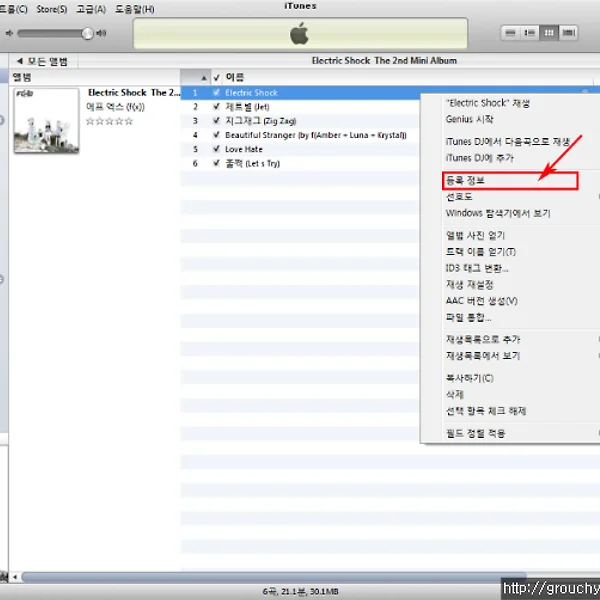Open the Store(S) menu

pos(52,9)
